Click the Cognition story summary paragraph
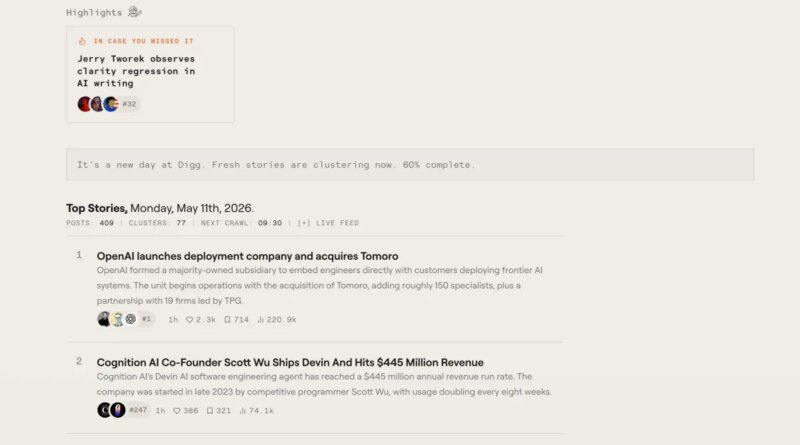The width and height of the screenshot is (800, 445). click(x=324, y=384)
